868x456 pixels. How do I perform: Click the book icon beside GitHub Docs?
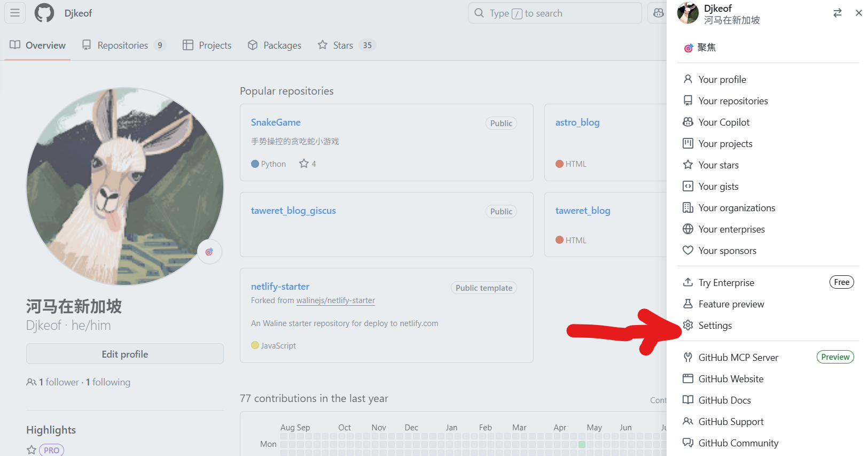click(688, 400)
